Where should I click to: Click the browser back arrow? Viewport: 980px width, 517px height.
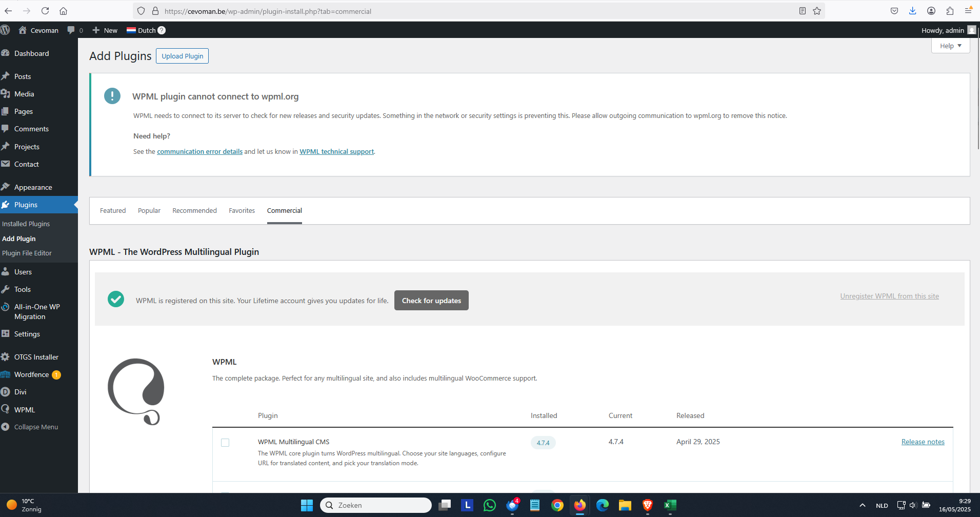pos(8,11)
